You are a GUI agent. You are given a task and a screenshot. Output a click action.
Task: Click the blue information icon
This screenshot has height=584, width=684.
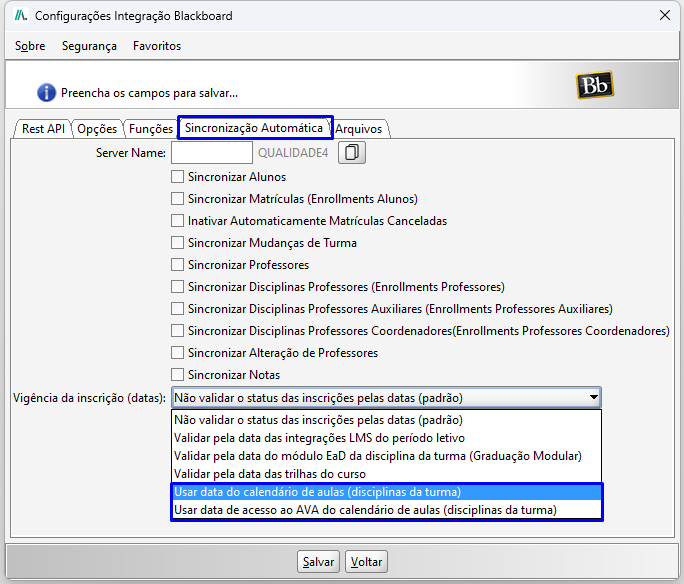[x=46, y=92]
